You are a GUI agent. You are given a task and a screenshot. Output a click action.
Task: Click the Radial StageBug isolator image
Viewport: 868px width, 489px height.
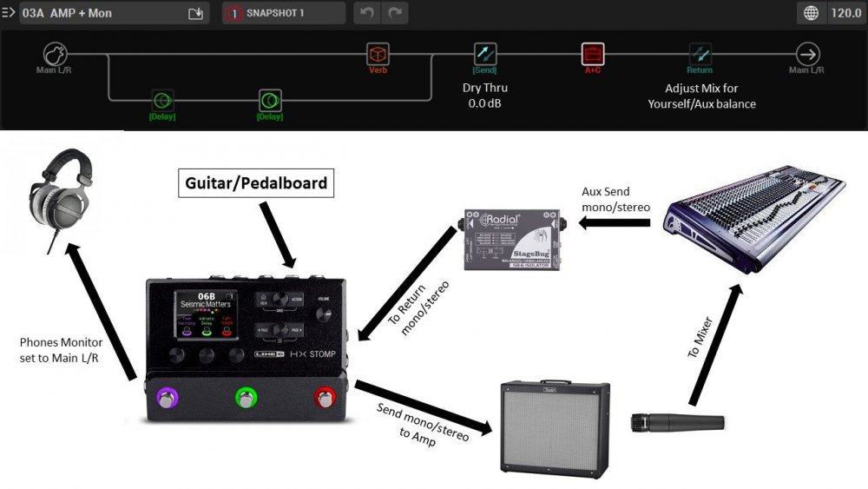coord(512,239)
